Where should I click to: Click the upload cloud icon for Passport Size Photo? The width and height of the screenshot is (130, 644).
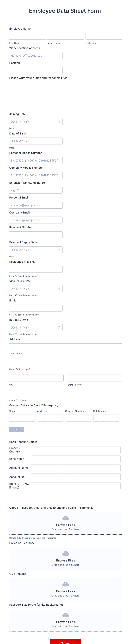point(66,615)
